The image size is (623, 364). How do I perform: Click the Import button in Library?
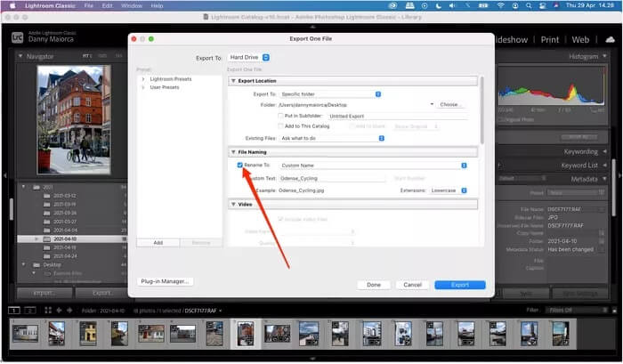click(44, 294)
